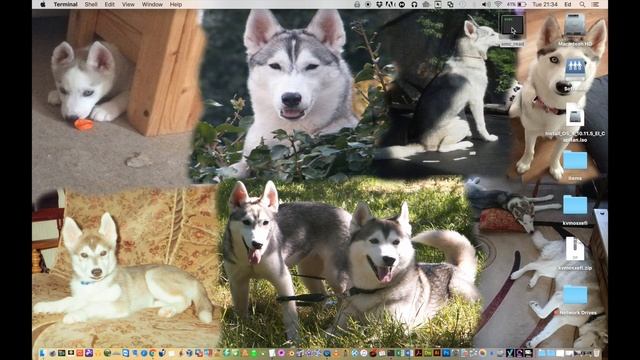
Task: Click the user name Ed in menu bar
Action: [x=568, y=4]
